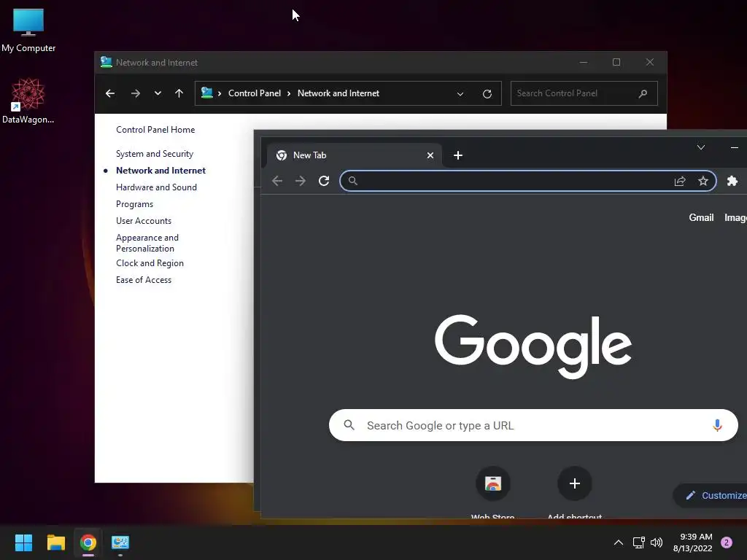Click the share page icon in Chrome omnibox

tap(680, 181)
